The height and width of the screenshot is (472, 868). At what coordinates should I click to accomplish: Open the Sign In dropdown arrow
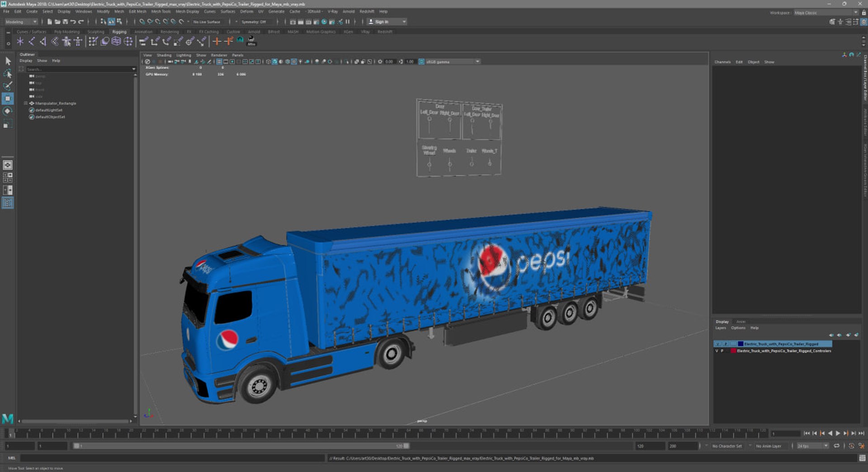coord(404,22)
